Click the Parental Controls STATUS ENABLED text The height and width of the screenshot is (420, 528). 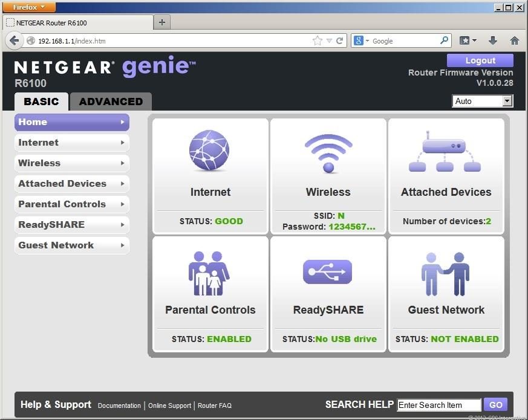(x=212, y=339)
